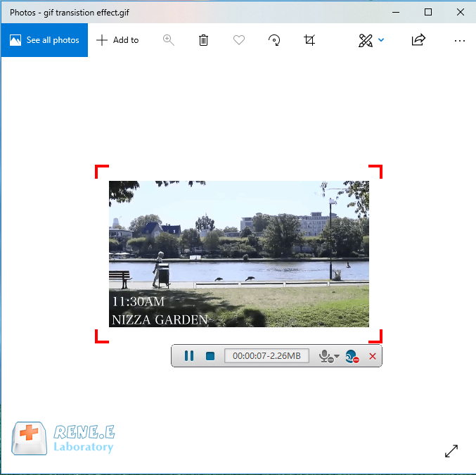Screen dimensions: 476x475
Task: Toggle the webcam icon on recorder bar
Action: tap(352, 356)
